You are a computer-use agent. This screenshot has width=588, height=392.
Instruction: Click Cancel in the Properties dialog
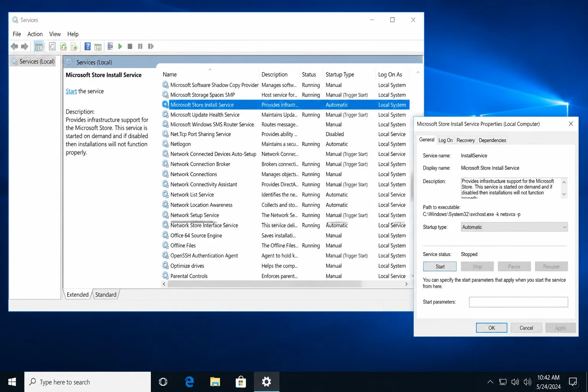(x=526, y=328)
